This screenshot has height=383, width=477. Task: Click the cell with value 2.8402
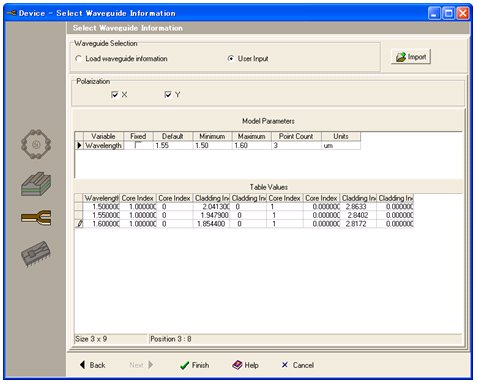358,215
